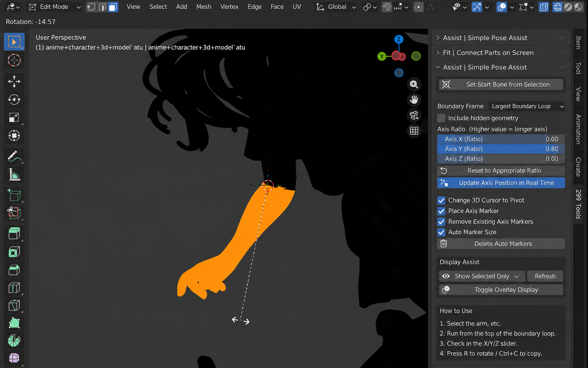Uncheck Auto Marker Size

click(441, 232)
